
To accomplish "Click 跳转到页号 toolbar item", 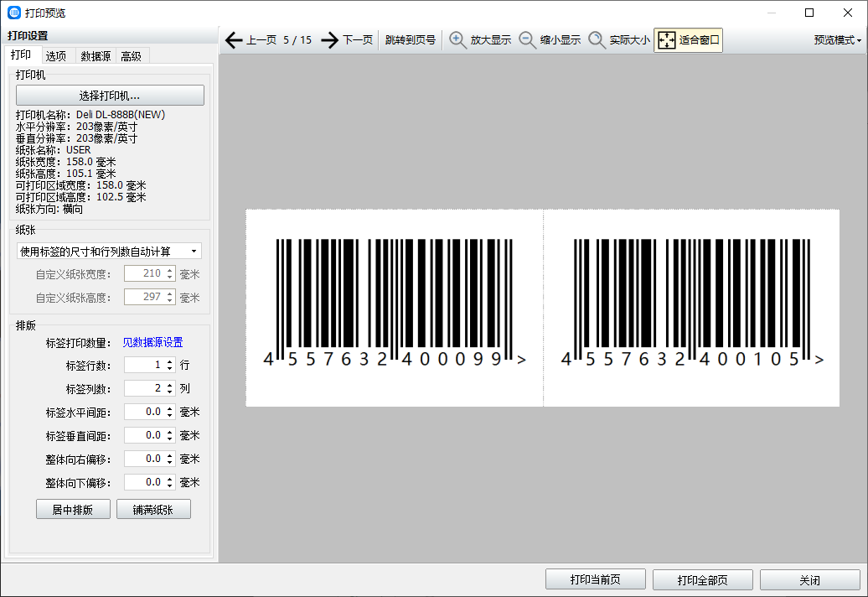I will pos(411,40).
